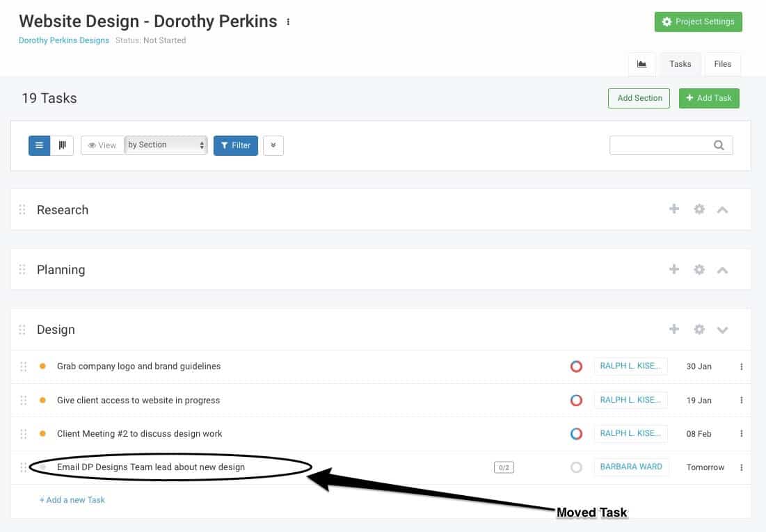Complete the Email DP Designs task circle

576,467
